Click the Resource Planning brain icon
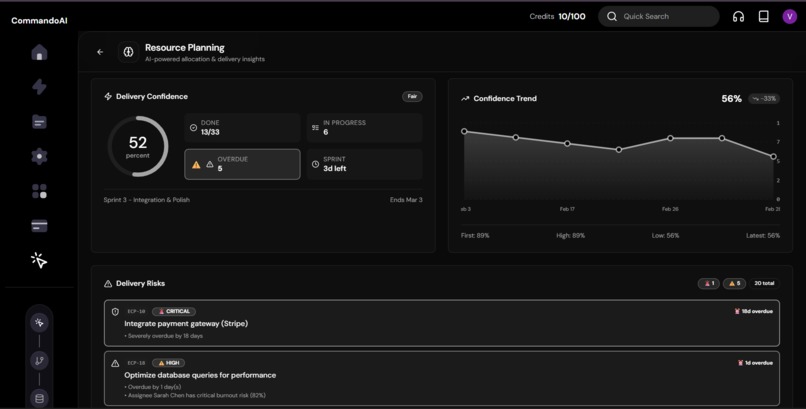 pyautogui.click(x=129, y=52)
